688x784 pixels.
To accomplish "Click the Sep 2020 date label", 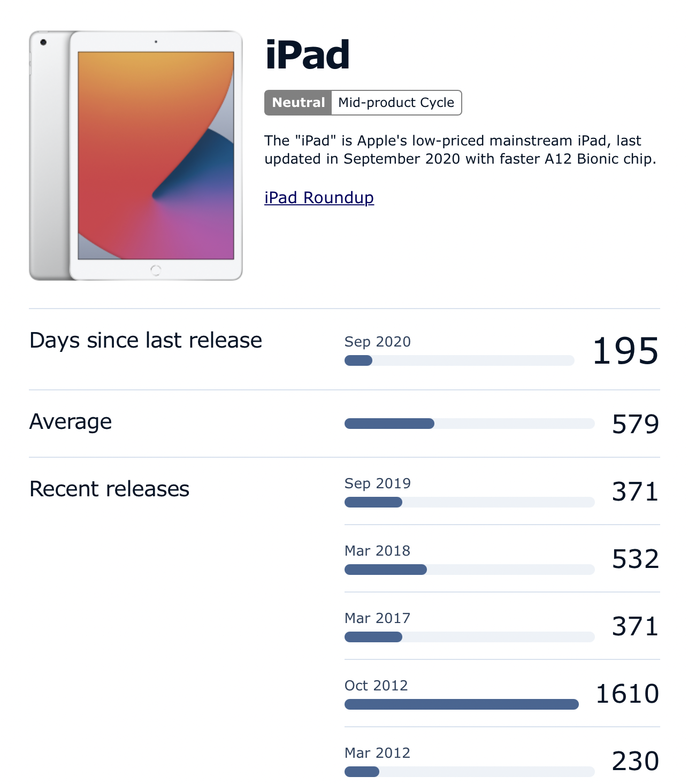I will click(x=377, y=342).
